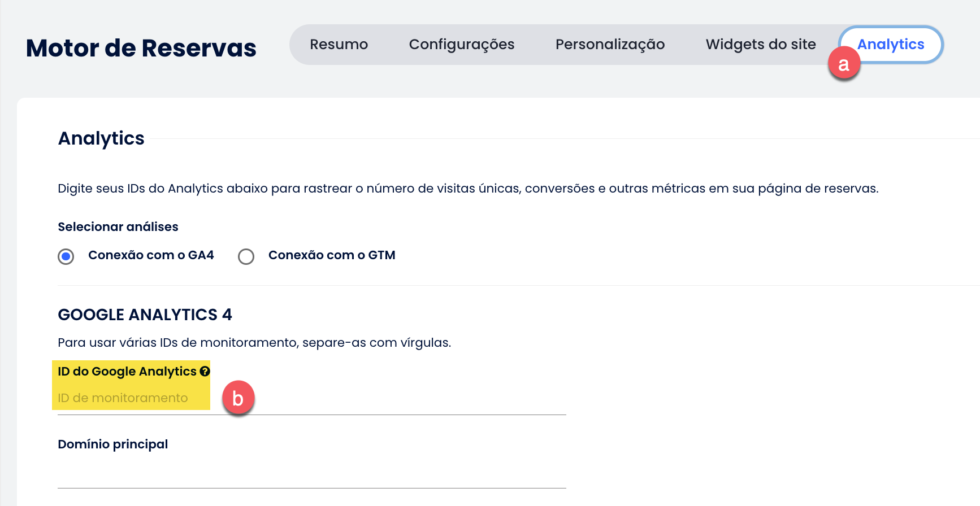Click the 'Domínio principal' field label

click(113, 444)
